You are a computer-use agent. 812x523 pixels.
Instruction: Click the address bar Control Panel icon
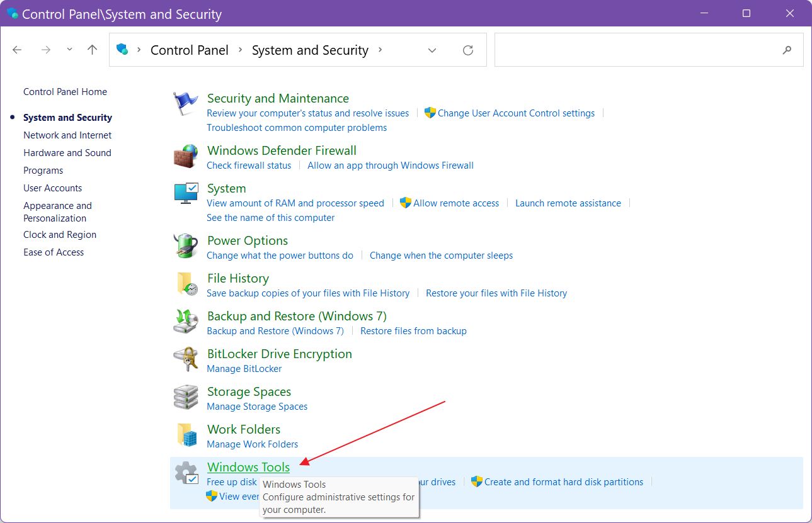(122, 49)
